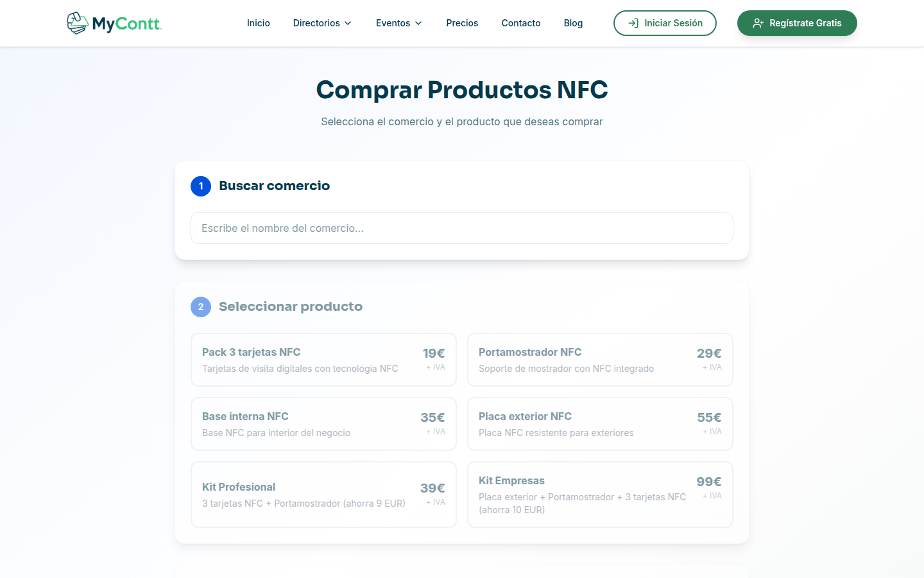Navigate to the Precios page
The height and width of the screenshot is (578, 924).
pyautogui.click(x=462, y=23)
